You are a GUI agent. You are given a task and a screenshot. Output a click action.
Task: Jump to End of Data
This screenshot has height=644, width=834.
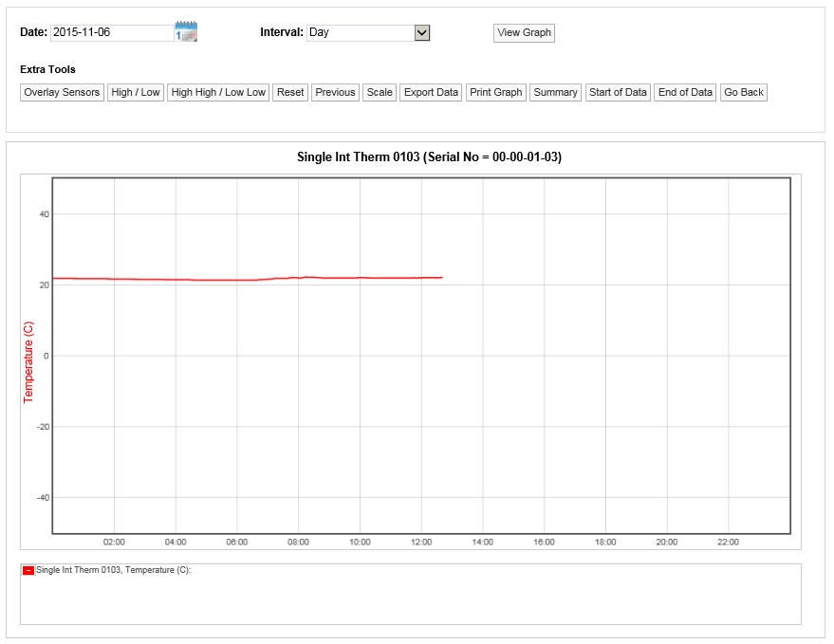point(685,92)
